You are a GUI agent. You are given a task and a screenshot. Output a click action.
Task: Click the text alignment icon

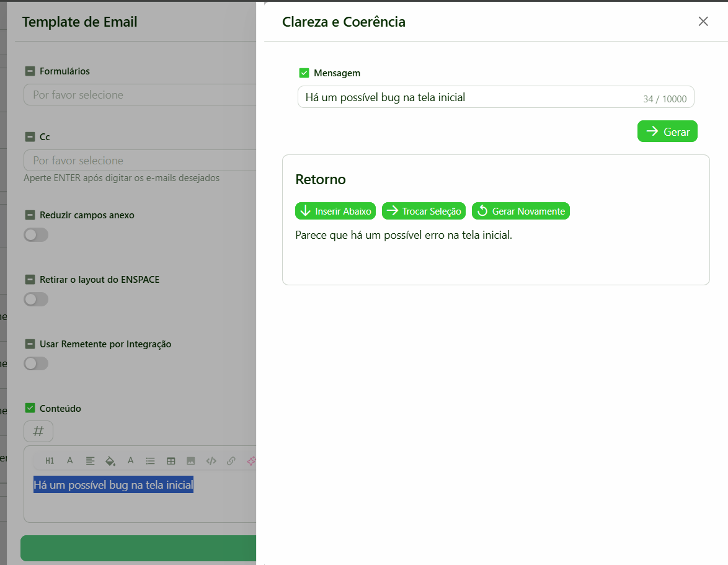(91, 461)
